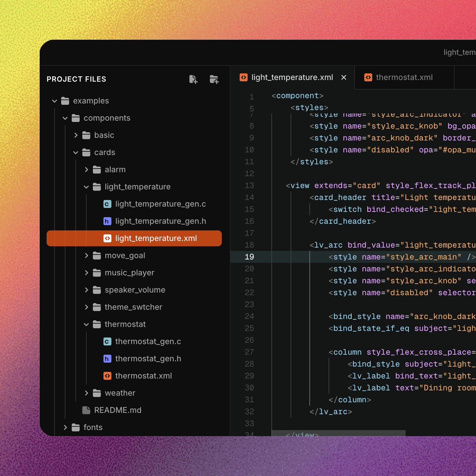
Task: Click the header file icon next to thermostat_gen.h
Action: (x=107, y=359)
